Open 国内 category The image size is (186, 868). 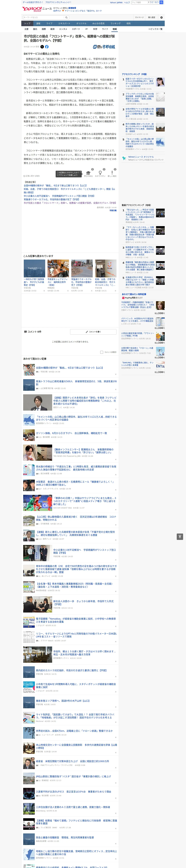click(x=35, y=29)
